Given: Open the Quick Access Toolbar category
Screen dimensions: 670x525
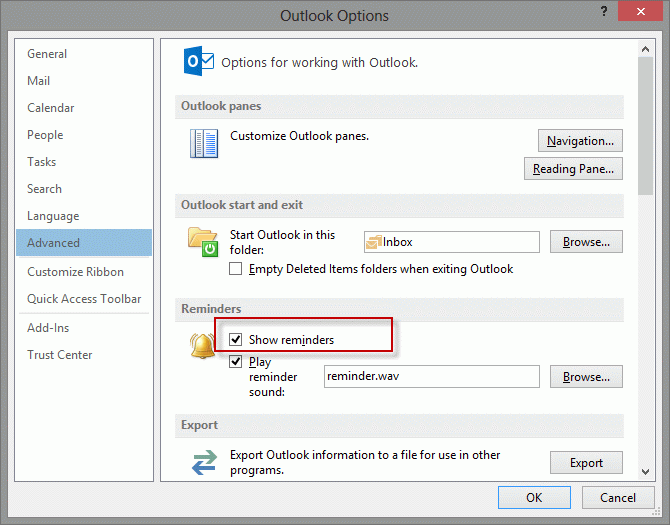Looking at the screenshot, I should 84,299.
